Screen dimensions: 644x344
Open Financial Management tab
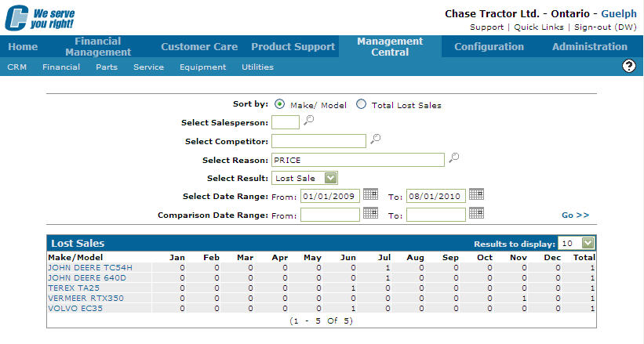point(98,46)
